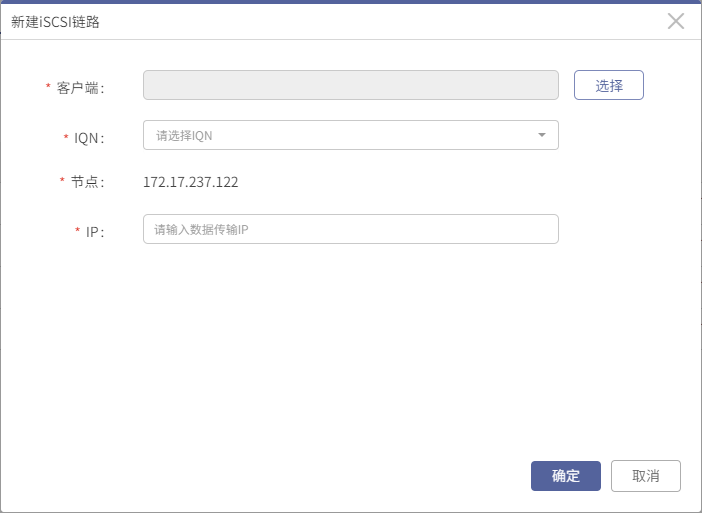The width and height of the screenshot is (702, 513).
Task: Click the dialog title 新建iSCSI链路
Action: tap(55, 22)
